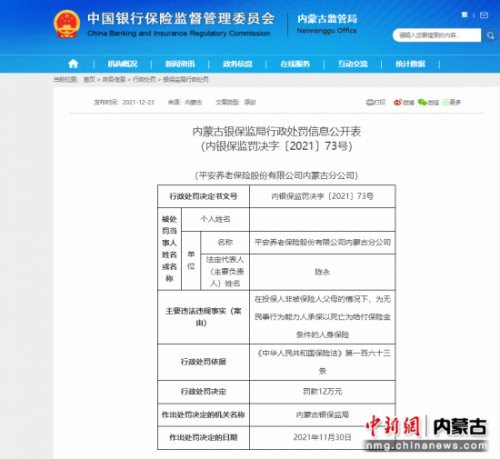Open 互动交流 navigation item
Image resolution: width=500 pixels, height=459 pixels.
[x=353, y=64]
